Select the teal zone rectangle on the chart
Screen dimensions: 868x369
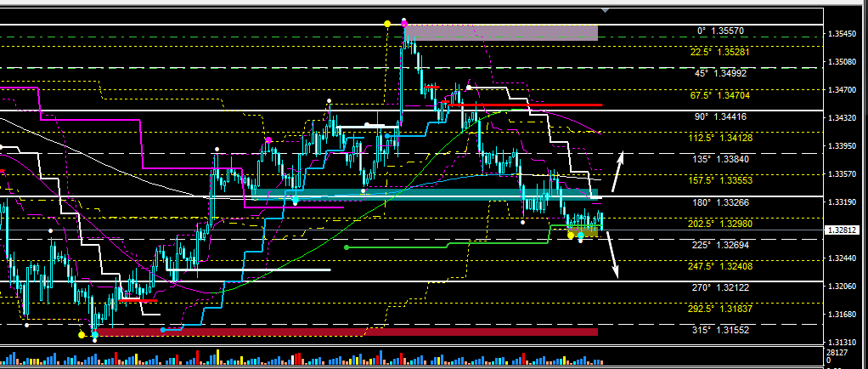point(425,195)
